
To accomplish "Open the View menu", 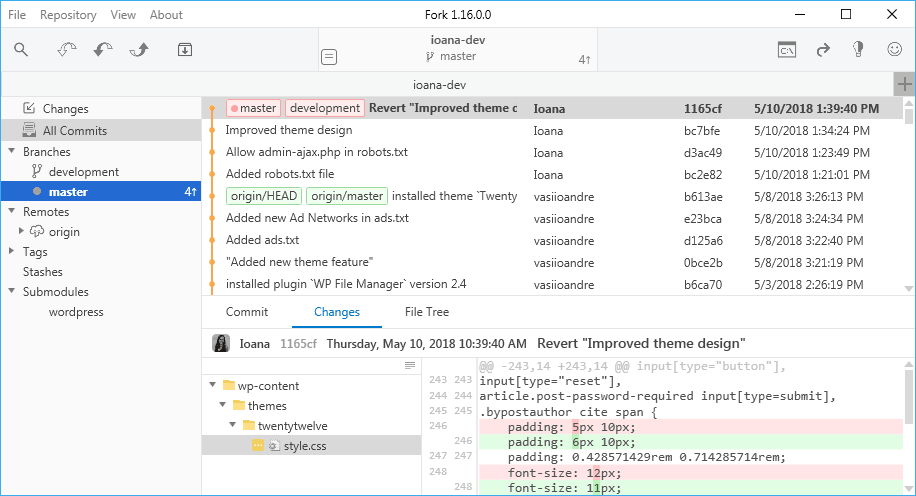I will click(123, 15).
